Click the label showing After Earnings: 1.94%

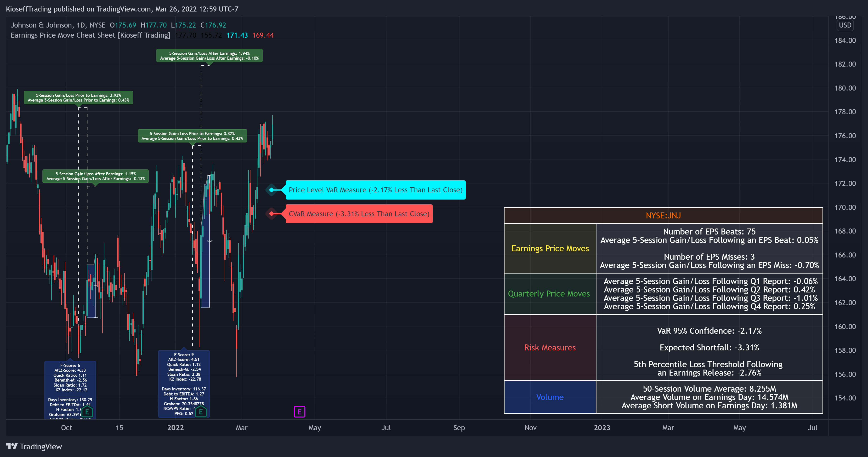[209, 56]
